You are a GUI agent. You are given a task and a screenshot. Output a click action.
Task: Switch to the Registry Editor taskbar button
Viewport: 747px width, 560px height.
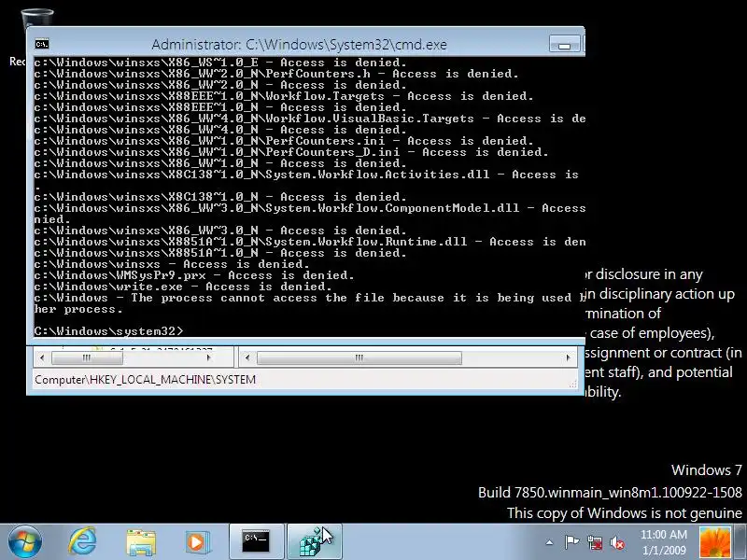coord(315,541)
